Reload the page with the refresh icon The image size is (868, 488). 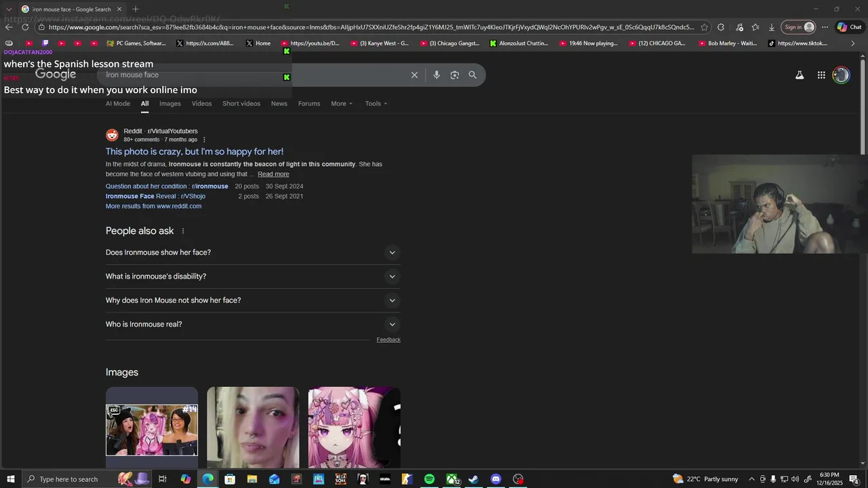[25, 27]
